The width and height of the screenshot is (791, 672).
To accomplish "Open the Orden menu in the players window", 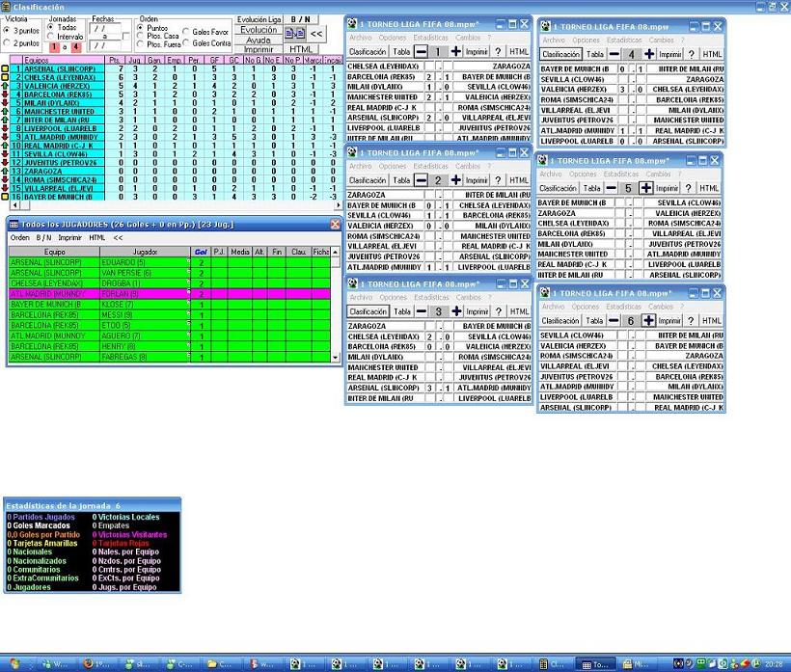I will tap(19, 237).
